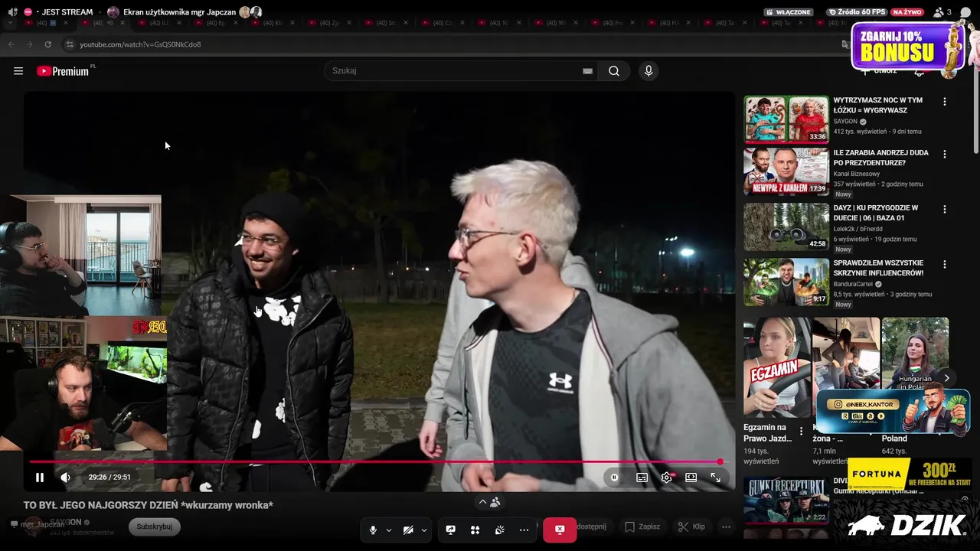Click the Zapisz save button
980x551 pixels.
tap(642, 527)
